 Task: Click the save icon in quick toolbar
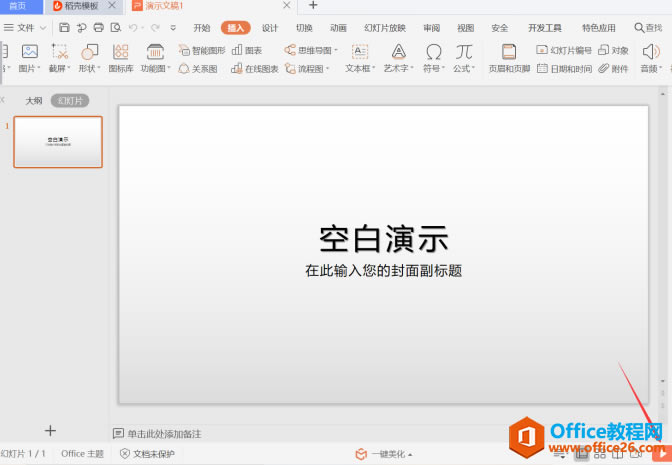tap(64, 28)
